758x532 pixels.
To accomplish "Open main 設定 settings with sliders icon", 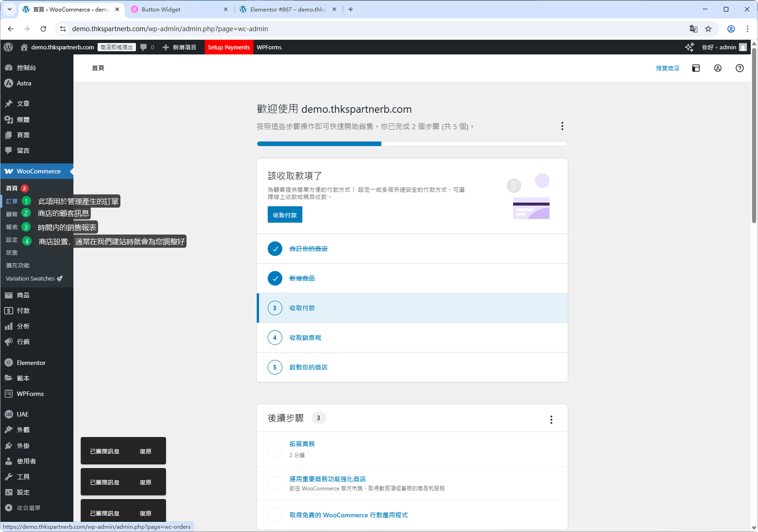I will 36,493.
